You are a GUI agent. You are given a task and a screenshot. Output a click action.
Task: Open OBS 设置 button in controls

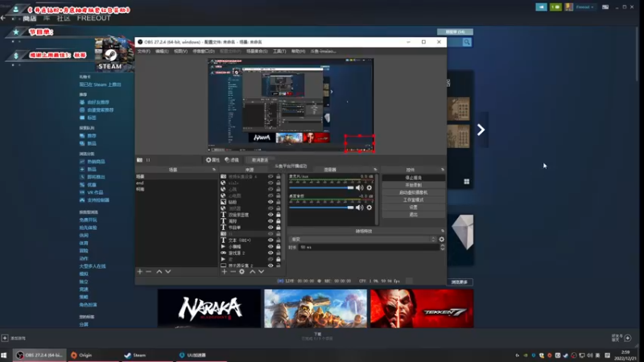pos(413,208)
